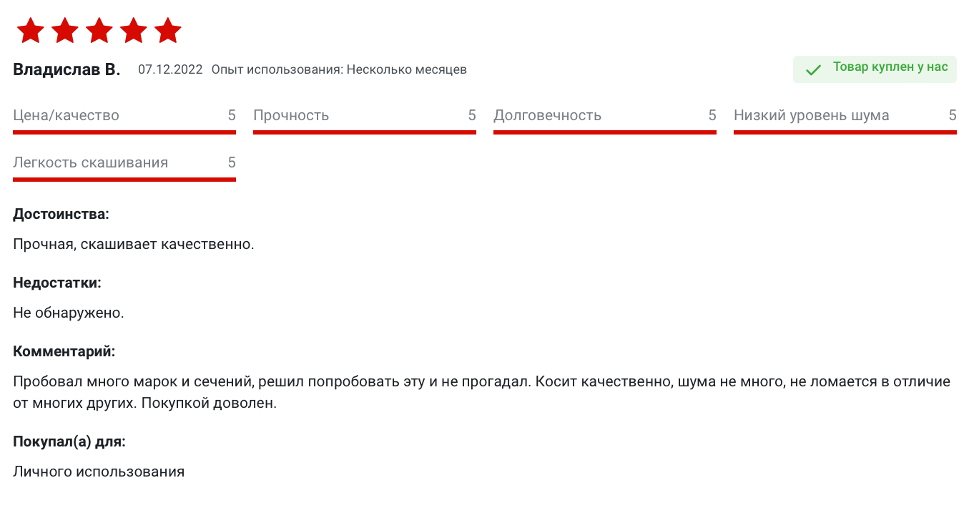Click the review date 07.12.2022
Screen dimensions: 974x508
click(170, 70)
